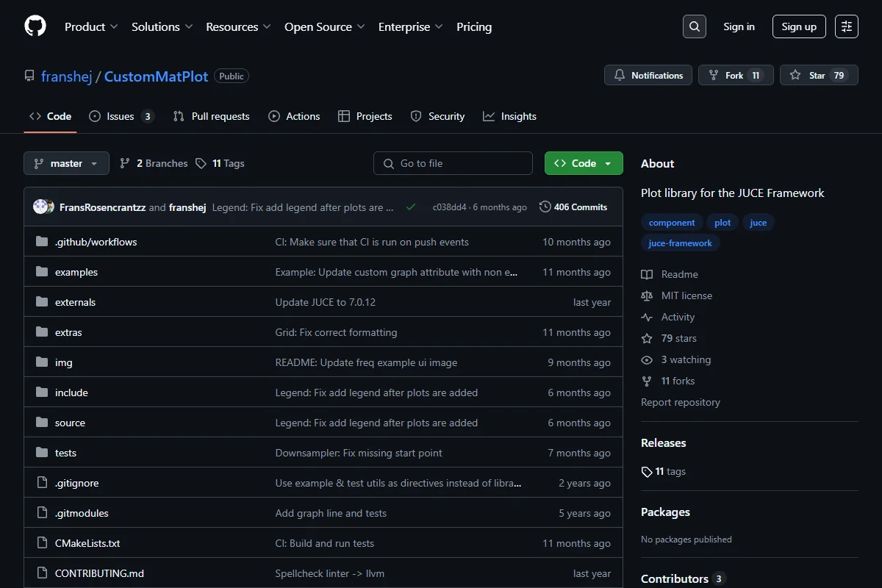Click the tags icon under Releases
Screen dimensions: 882x588
tap(647, 472)
